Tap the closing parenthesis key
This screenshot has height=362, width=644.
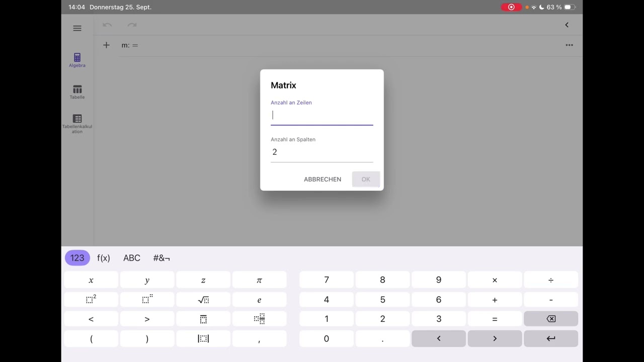pos(147,338)
